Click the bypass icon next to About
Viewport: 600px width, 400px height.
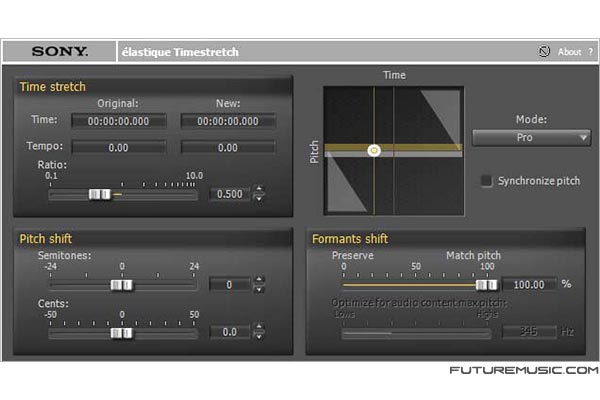(x=544, y=51)
